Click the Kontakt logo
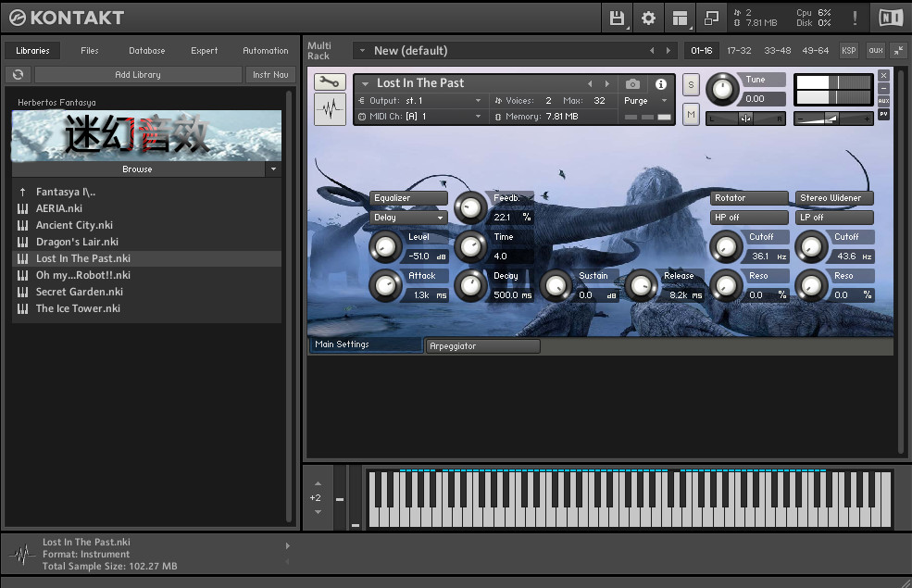 67,18
